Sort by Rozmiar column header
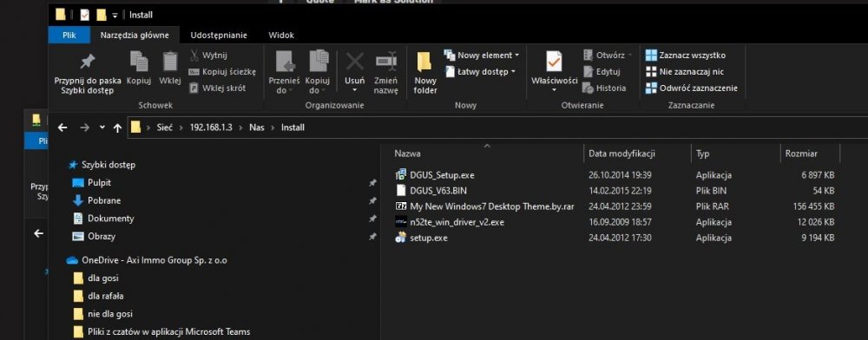The image size is (868, 340). click(x=801, y=154)
